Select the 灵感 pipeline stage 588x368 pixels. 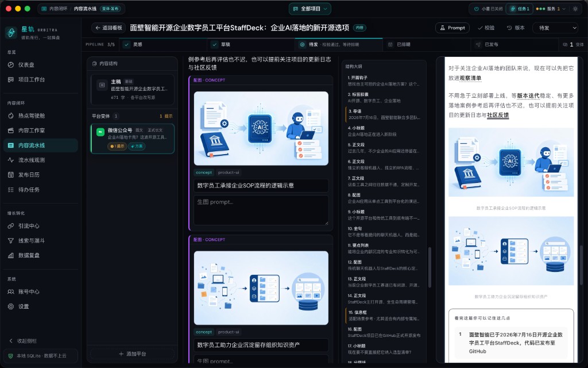coord(163,44)
